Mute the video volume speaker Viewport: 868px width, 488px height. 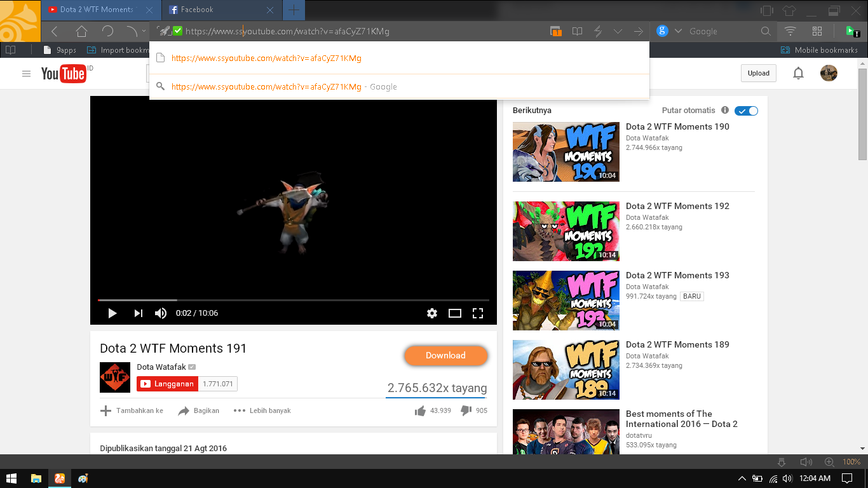coord(161,313)
